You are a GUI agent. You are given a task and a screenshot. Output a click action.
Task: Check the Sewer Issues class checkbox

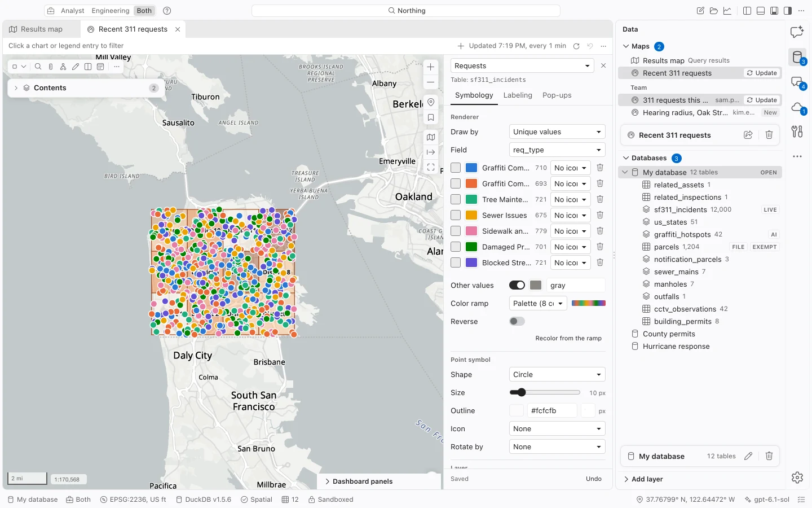point(456,215)
